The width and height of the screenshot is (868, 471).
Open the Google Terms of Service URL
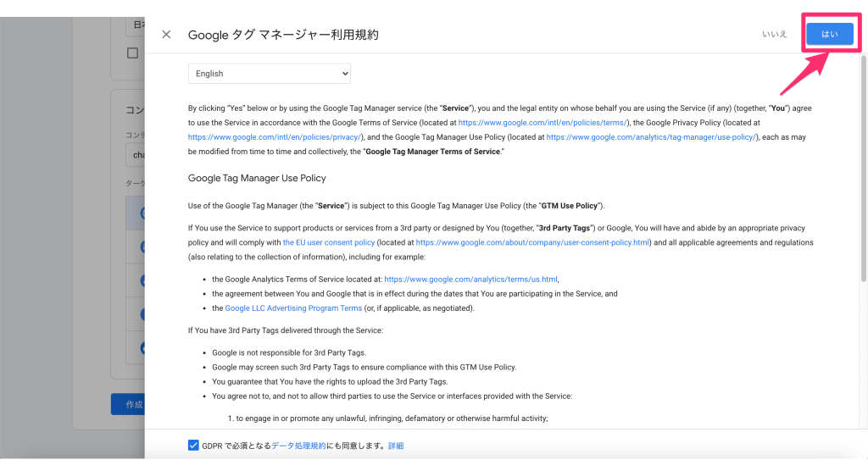click(542, 123)
